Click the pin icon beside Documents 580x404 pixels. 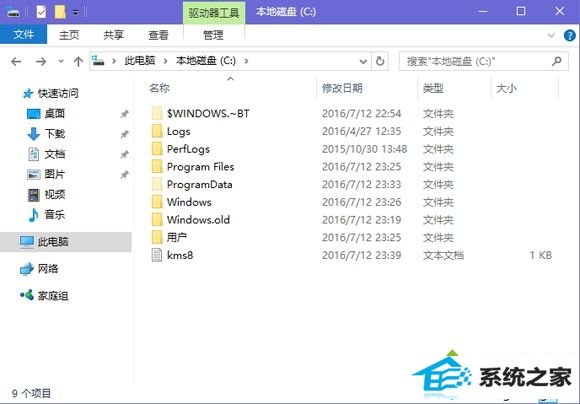(124, 154)
